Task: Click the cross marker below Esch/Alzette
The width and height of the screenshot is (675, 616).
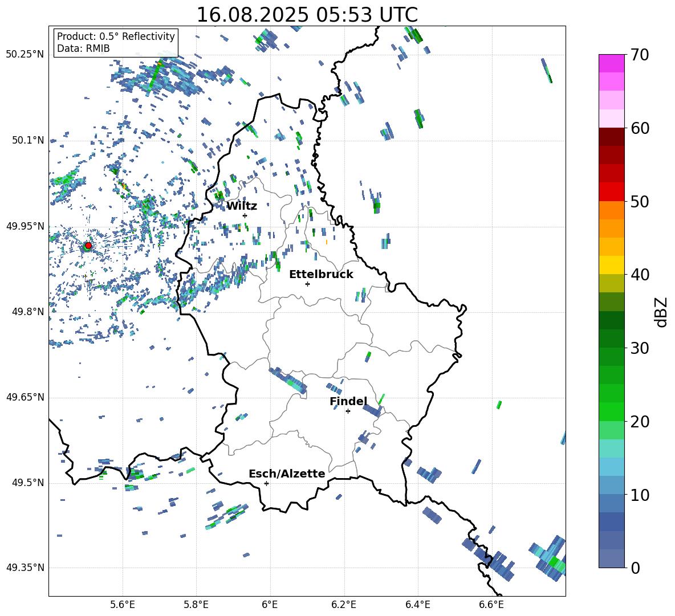Action: (266, 483)
